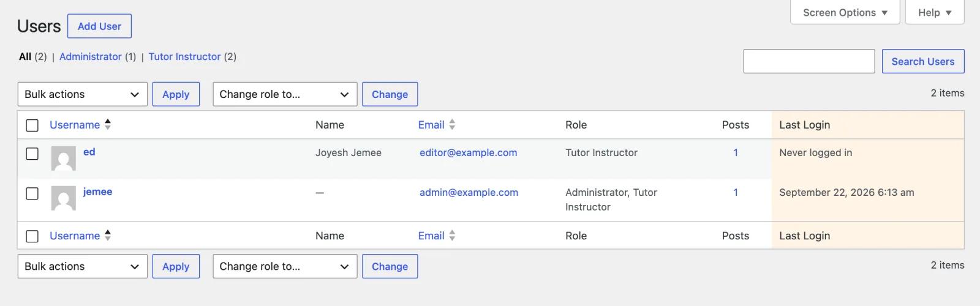Click the bottom Last Login column header

pyautogui.click(x=804, y=236)
